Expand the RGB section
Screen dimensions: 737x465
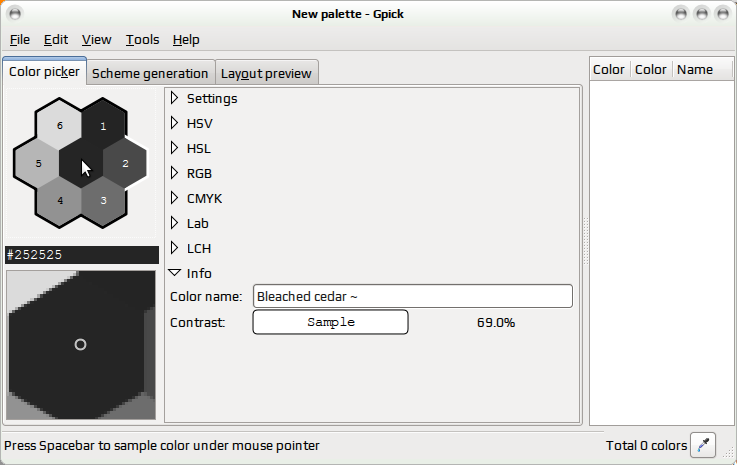click(175, 173)
